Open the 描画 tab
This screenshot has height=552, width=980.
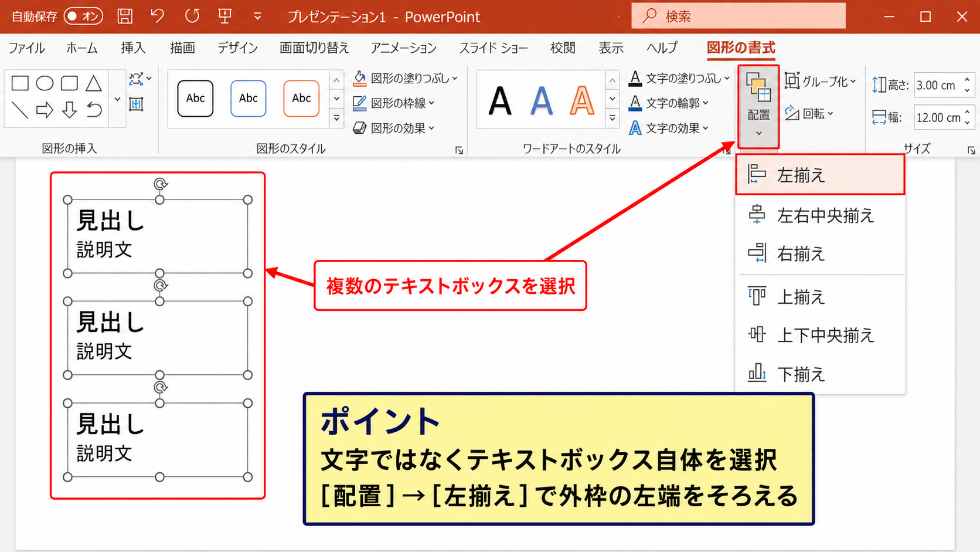click(x=182, y=48)
